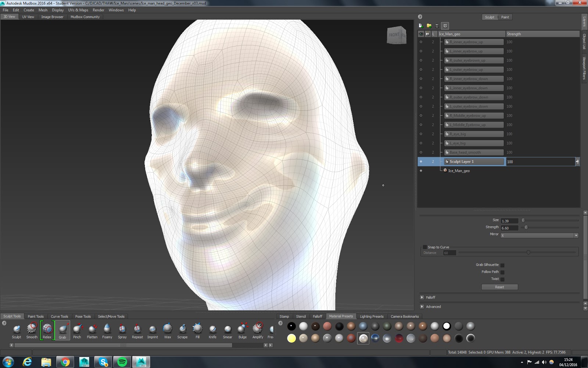Select the Smooth sculpt tool
Image resolution: width=588 pixels, height=368 pixels.
[x=32, y=329]
